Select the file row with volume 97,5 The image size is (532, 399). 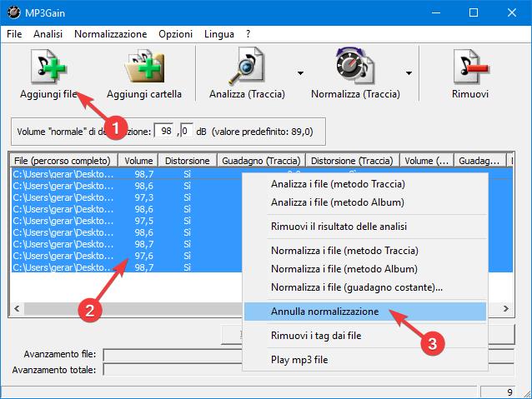[126, 221]
